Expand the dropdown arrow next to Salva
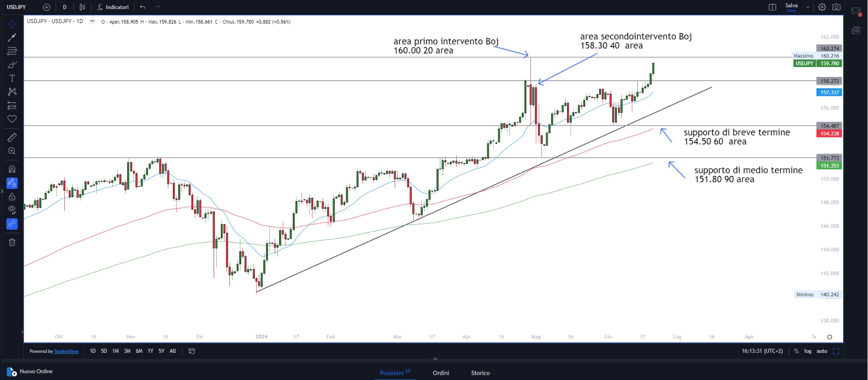This screenshot has height=380, width=868. click(808, 7)
